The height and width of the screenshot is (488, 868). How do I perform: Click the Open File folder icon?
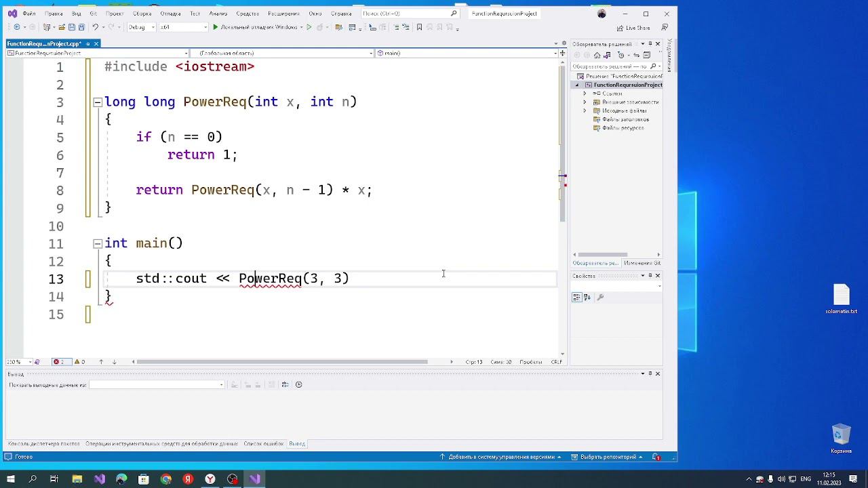(62, 27)
